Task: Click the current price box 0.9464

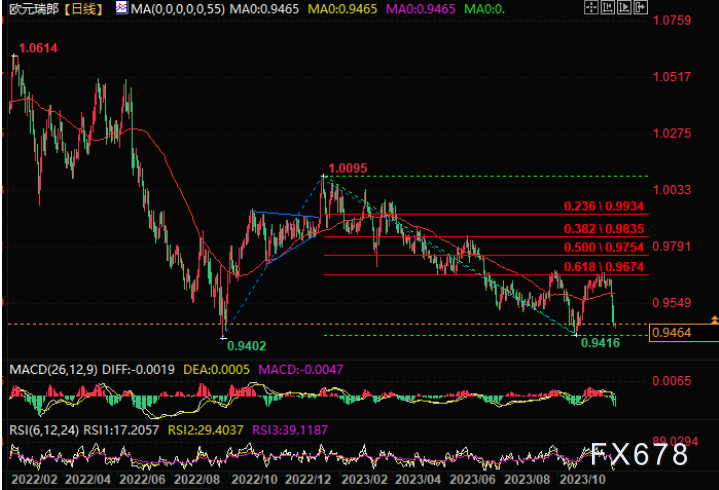Action: tap(684, 332)
